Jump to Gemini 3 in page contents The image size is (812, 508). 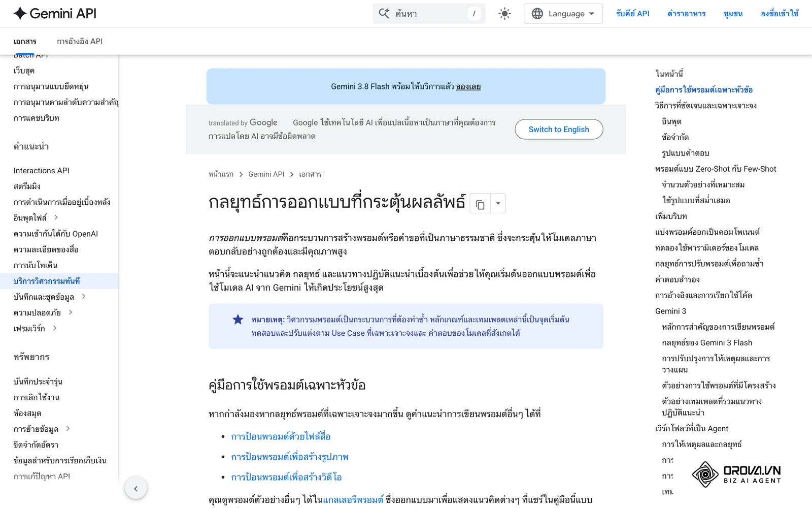pyautogui.click(x=670, y=311)
